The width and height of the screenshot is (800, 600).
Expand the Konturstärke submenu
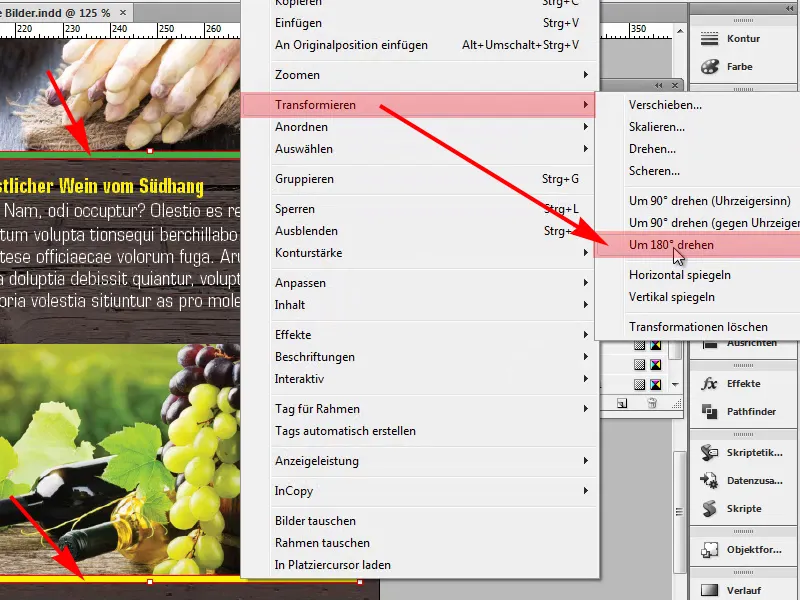(x=419, y=253)
